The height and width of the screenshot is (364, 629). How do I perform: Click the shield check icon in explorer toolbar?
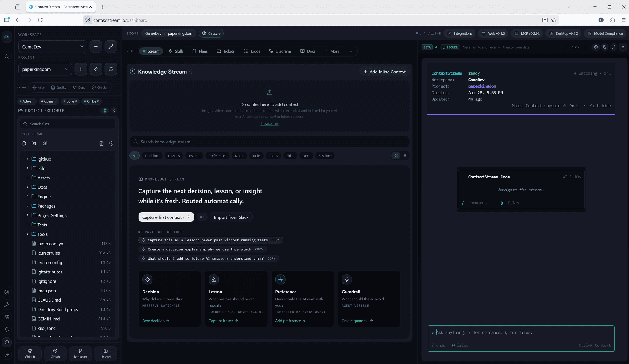(111, 143)
